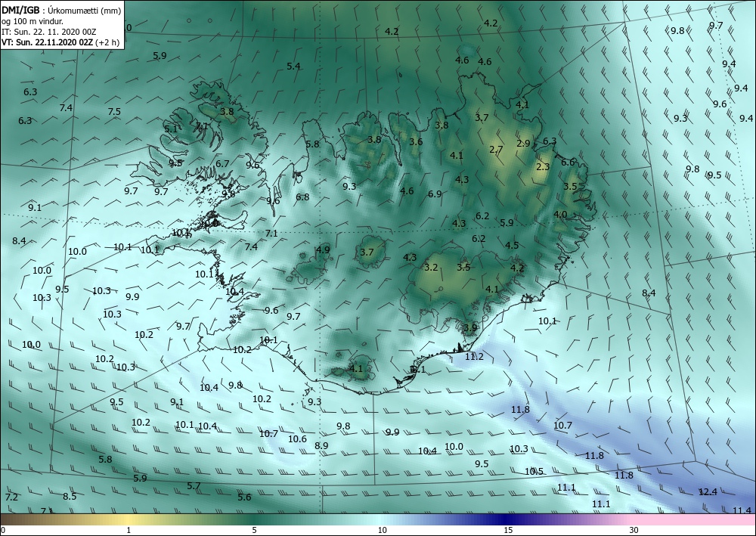Click the map value '5.6'
The image size is (756, 536).
click(244, 497)
